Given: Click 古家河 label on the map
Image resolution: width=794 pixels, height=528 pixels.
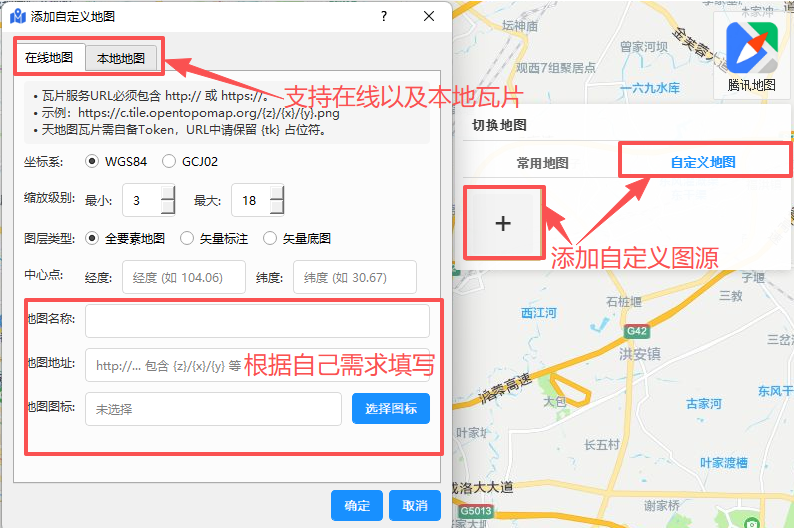Looking at the screenshot, I should pyautogui.click(x=704, y=403).
